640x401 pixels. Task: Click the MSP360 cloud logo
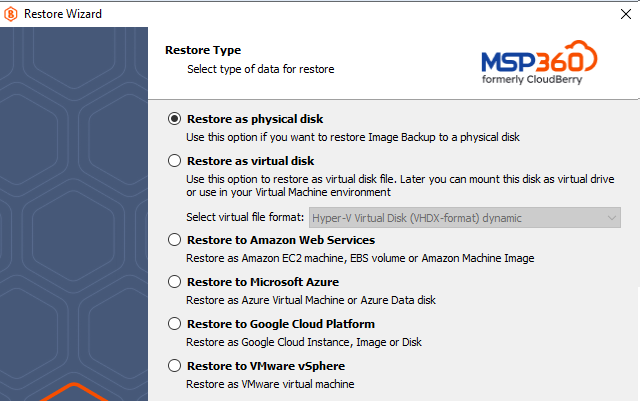pos(539,62)
